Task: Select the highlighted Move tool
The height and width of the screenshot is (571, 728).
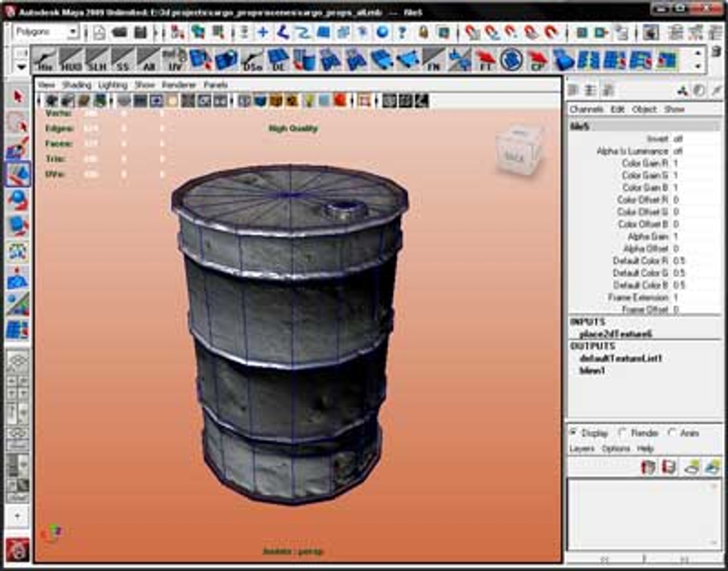Action: click(18, 174)
